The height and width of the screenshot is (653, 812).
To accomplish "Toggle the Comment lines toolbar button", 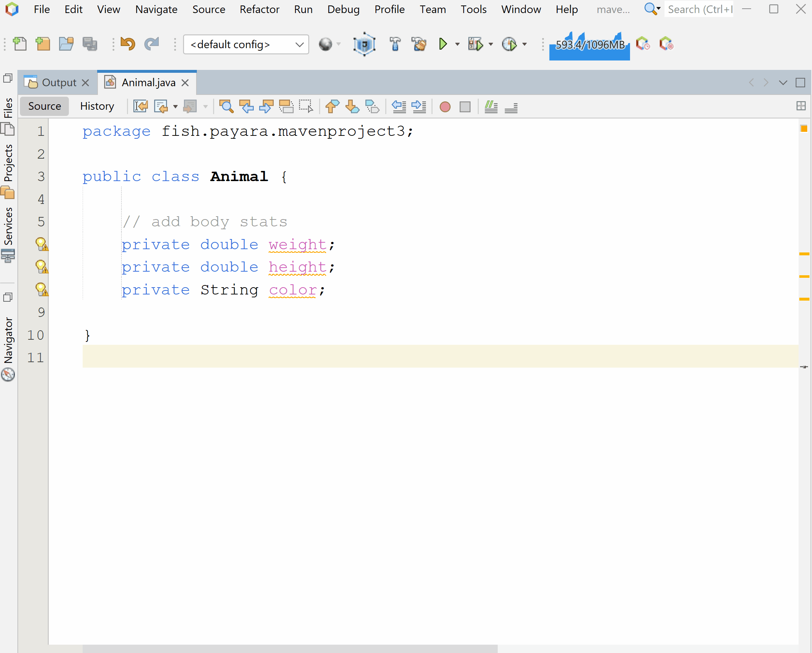I will coord(491,107).
